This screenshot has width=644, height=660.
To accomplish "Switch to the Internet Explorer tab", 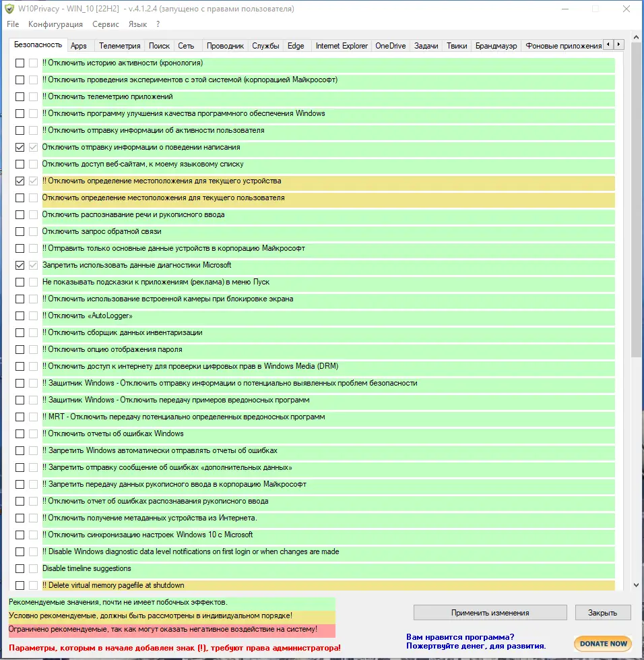I will click(x=342, y=46).
